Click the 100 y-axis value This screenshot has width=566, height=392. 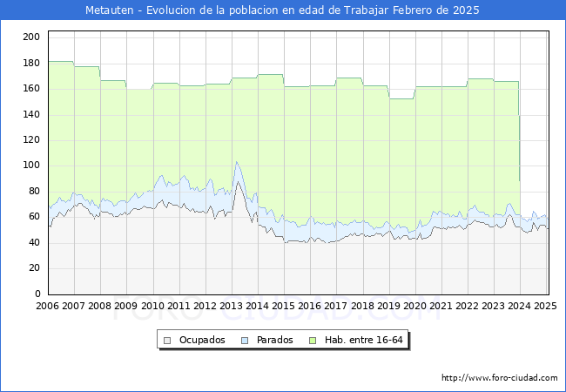click(31, 166)
